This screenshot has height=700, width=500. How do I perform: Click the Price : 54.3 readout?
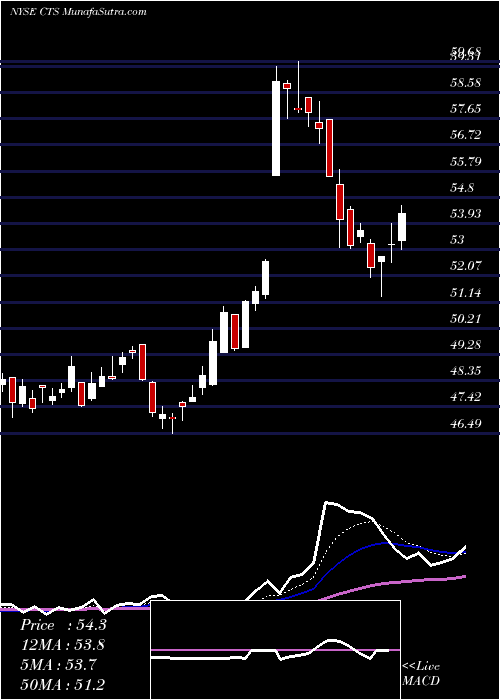coord(63,625)
